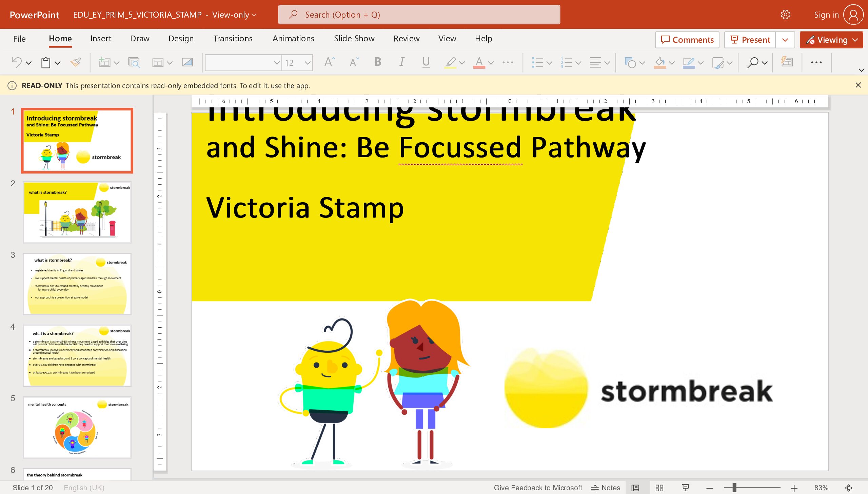Switch to Slide Sorter grid view icon
Screen dimensions: 868x494
659,488
